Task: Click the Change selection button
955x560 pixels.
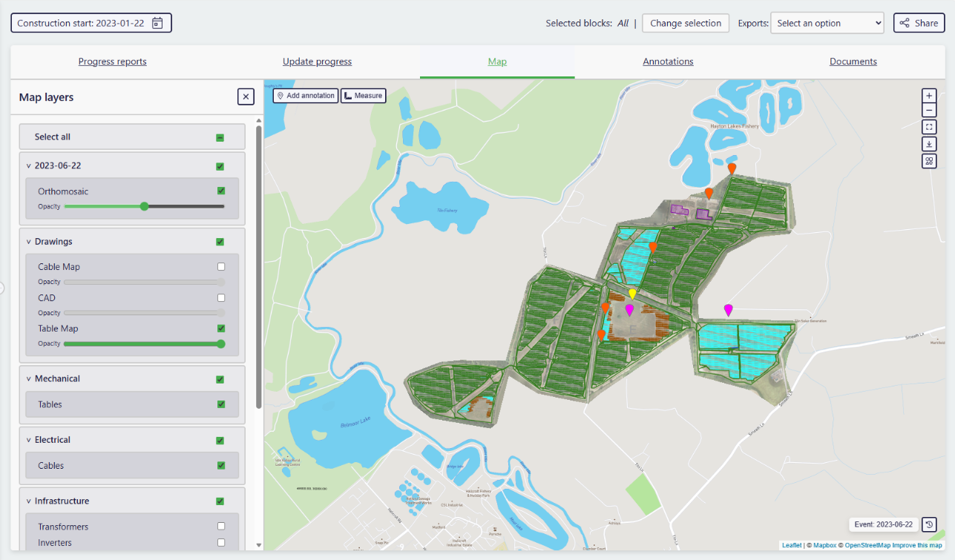Action: [x=685, y=23]
